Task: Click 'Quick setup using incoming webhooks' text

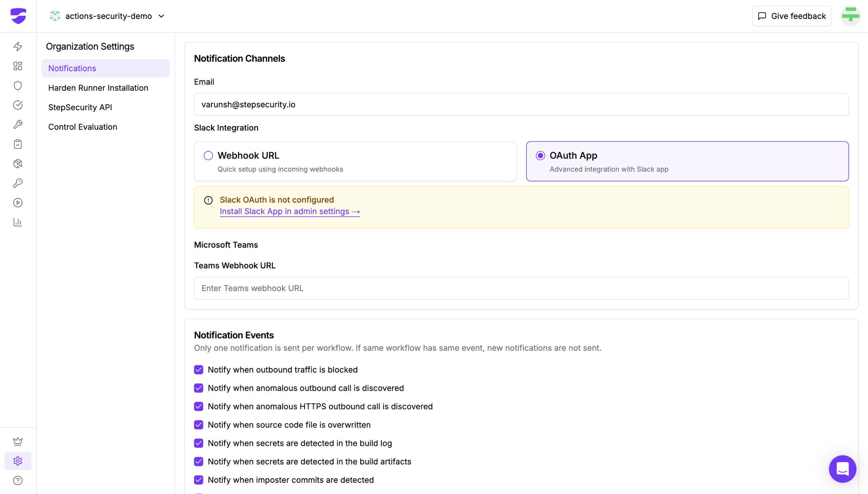Action: 280,169
